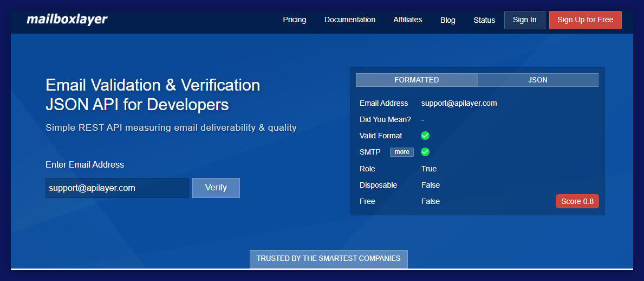Screen dimensions: 644x281
Task: Click the Valid Format green checkmark
Action: pos(425,136)
